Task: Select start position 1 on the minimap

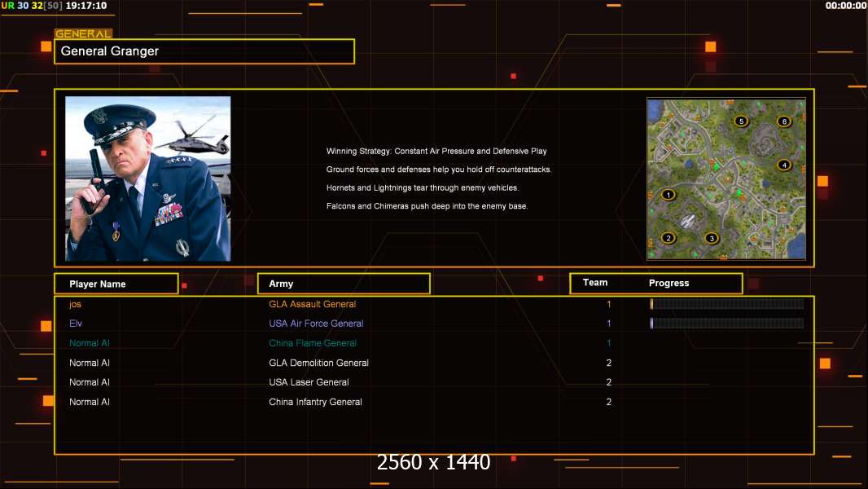Action: [x=669, y=195]
